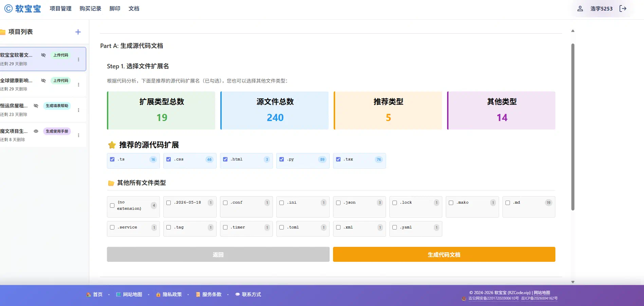
Task: Check the .timer checkbox
Action: (225, 227)
